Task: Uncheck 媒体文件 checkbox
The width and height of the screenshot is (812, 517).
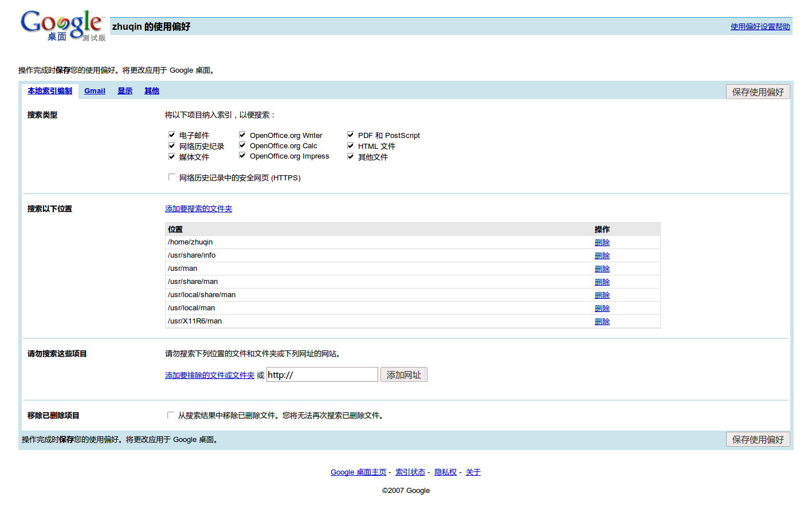Action: coord(172,156)
